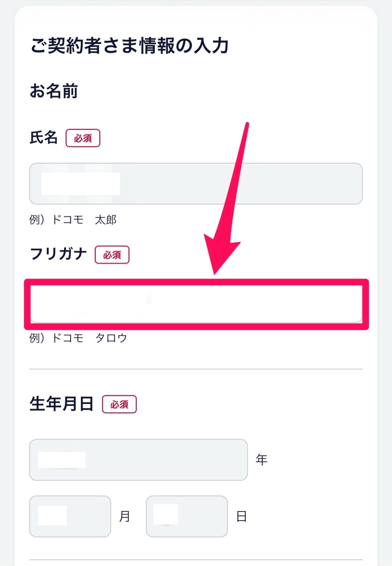This screenshot has width=392, height=566.
Task: Click the 年 unit label
Action: [x=262, y=460]
